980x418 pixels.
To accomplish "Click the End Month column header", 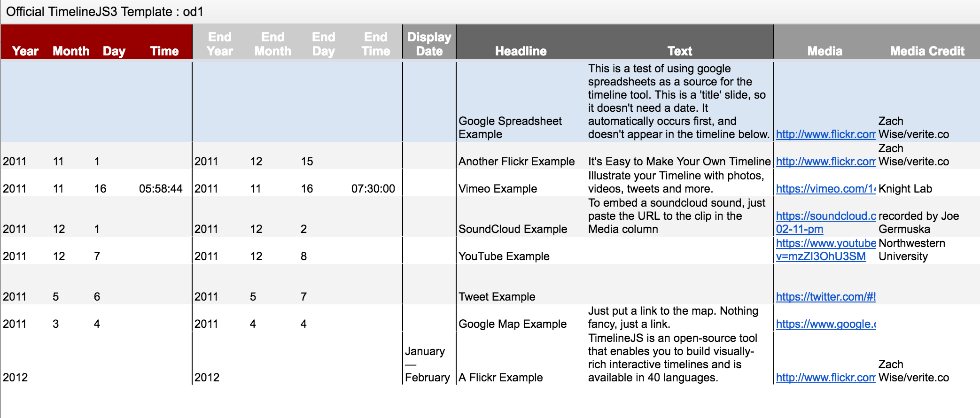I will [273, 44].
